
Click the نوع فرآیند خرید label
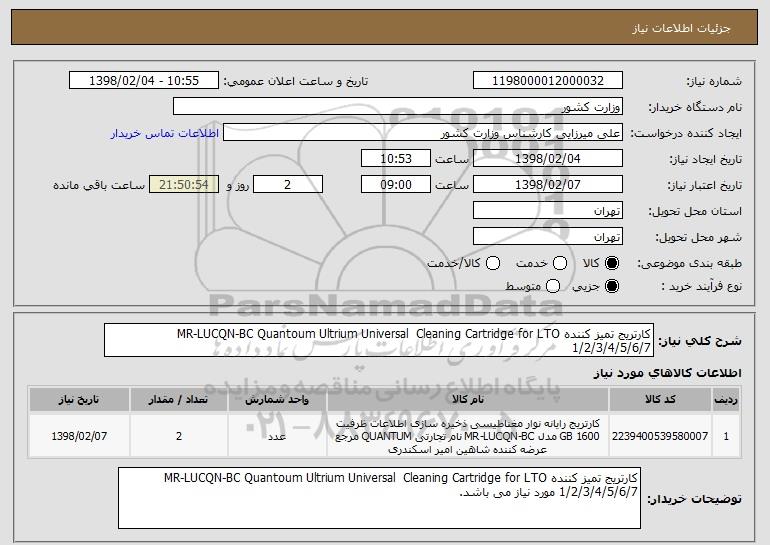point(701,286)
